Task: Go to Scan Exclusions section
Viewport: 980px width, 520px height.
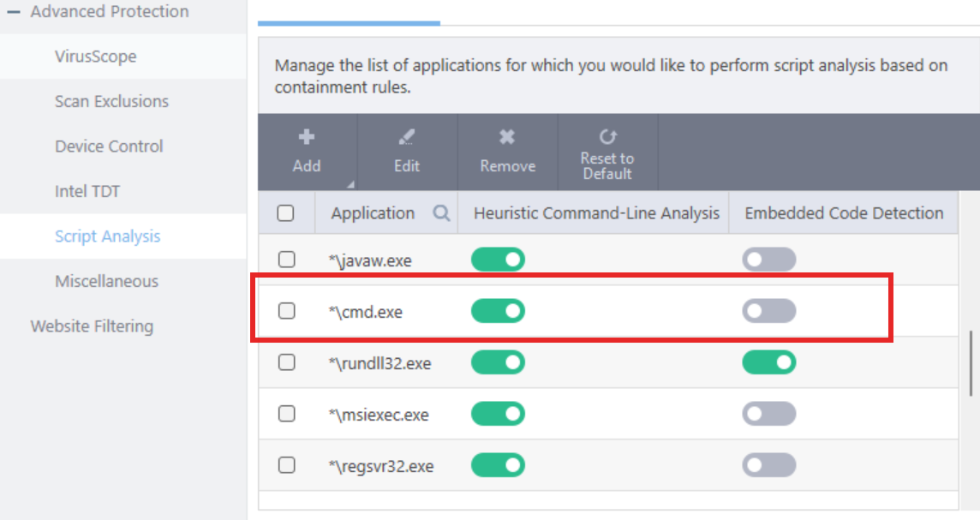Action: pyautogui.click(x=111, y=101)
